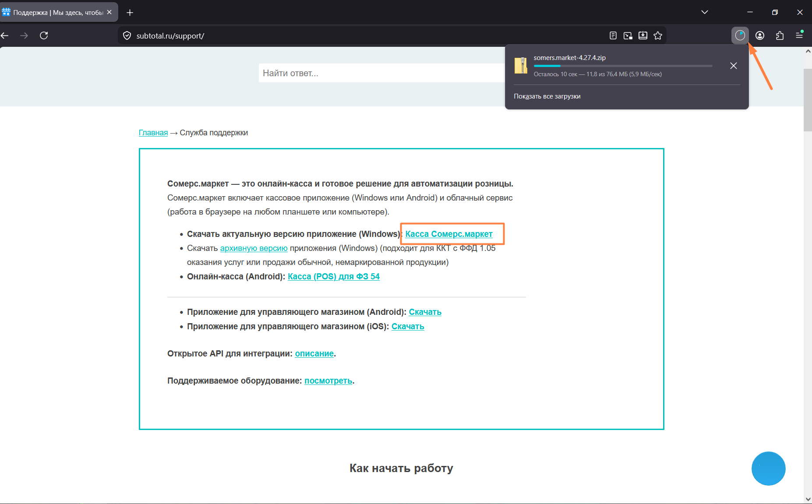Viewport: 812px width, 504px height.
Task: Open the tracking protection shield icon
Action: click(127, 35)
